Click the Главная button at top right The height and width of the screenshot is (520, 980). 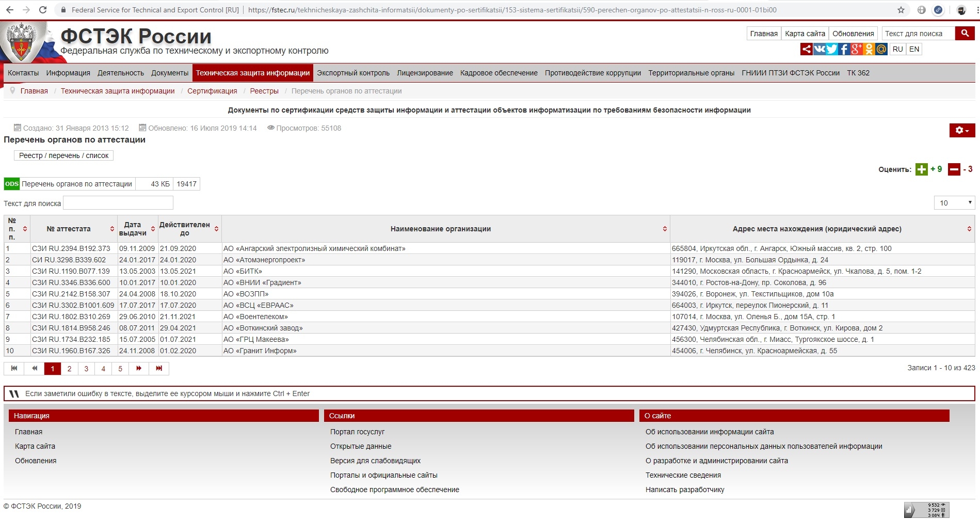[764, 34]
